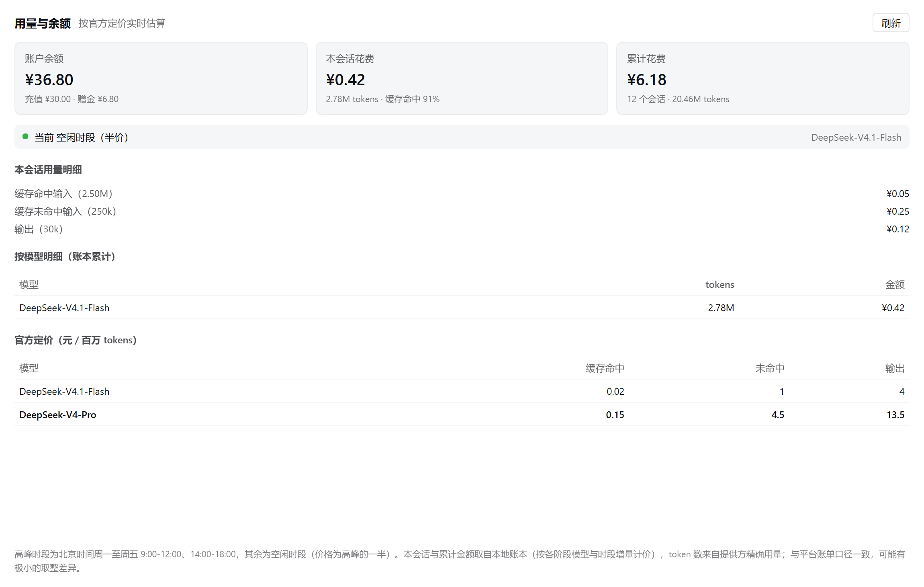Select the 用量与余额 page title
Viewport: 924px width, 587px height.
tap(43, 23)
